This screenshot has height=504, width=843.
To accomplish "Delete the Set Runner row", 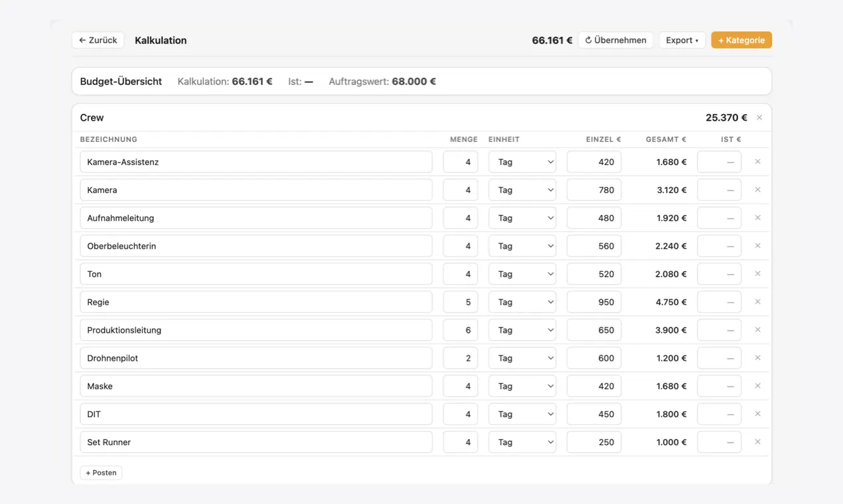I will click(757, 442).
